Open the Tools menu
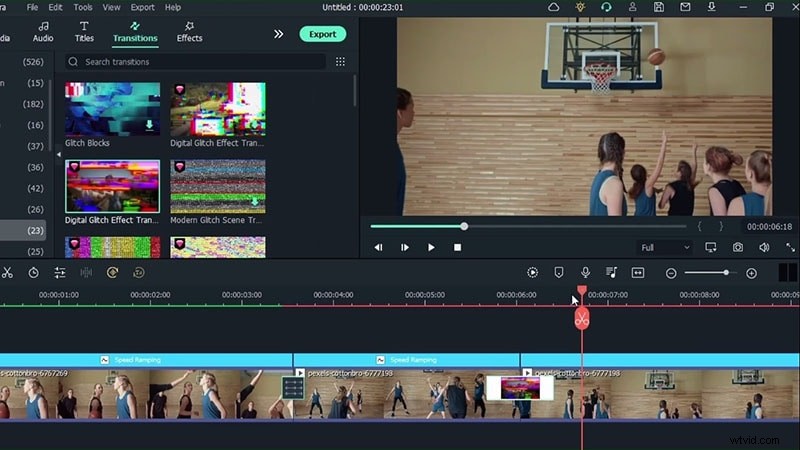Image resolution: width=800 pixels, height=450 pixels. [83, 7]
